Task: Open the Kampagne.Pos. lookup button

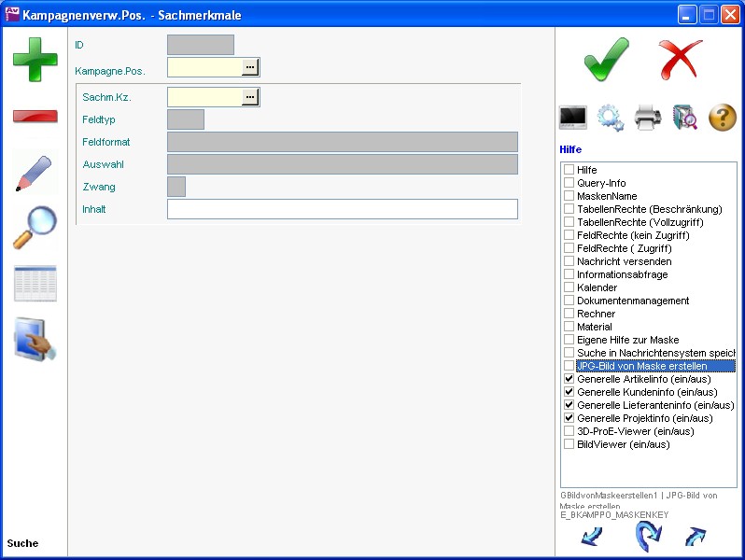Action: (x=250, y=67)
